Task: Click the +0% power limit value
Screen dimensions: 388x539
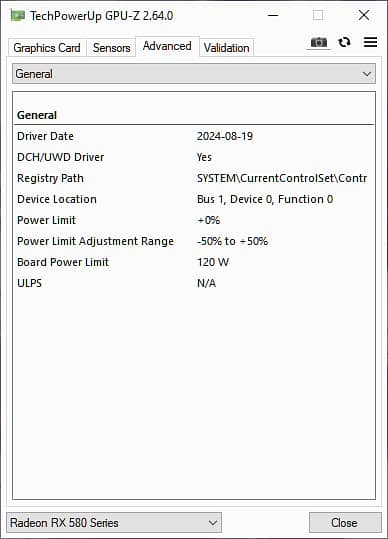Action: 209,220
